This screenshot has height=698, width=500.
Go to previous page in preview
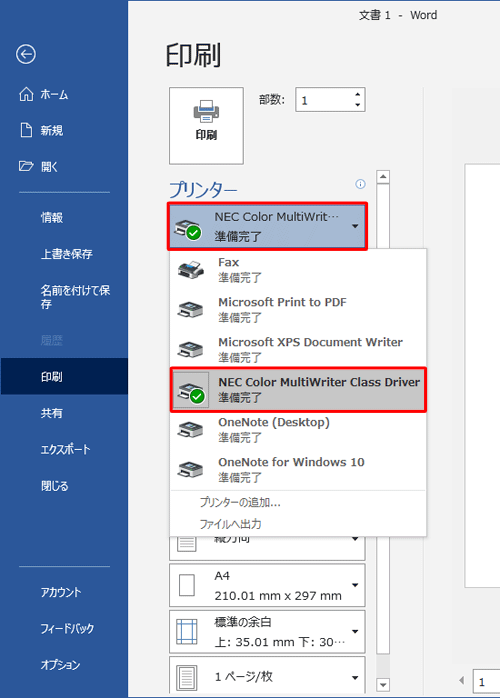pos(462,680)
